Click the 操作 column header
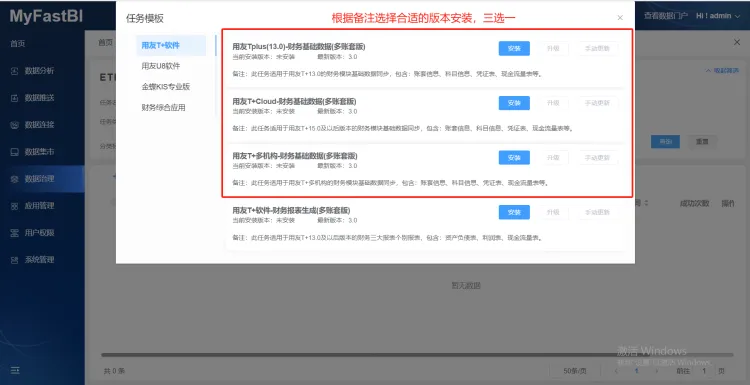The height and width of the screenshot is (385, 750). [x=728, y=204]
